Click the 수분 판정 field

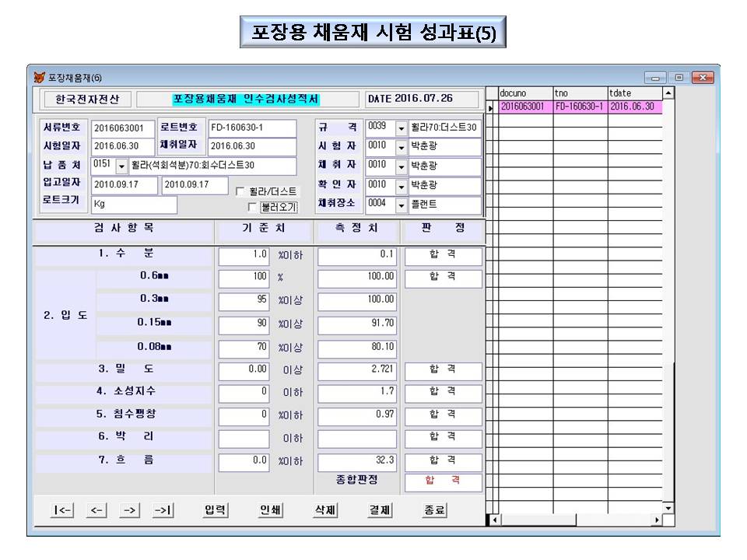click(443, 256)
